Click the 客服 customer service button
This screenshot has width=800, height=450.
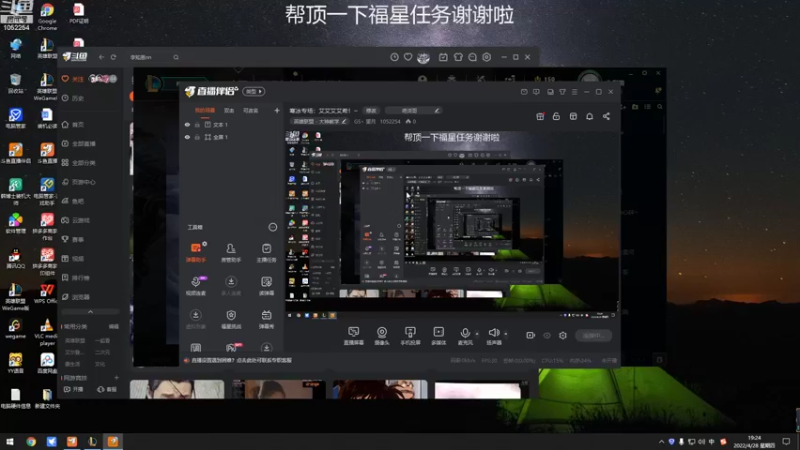tap(107, 389)
